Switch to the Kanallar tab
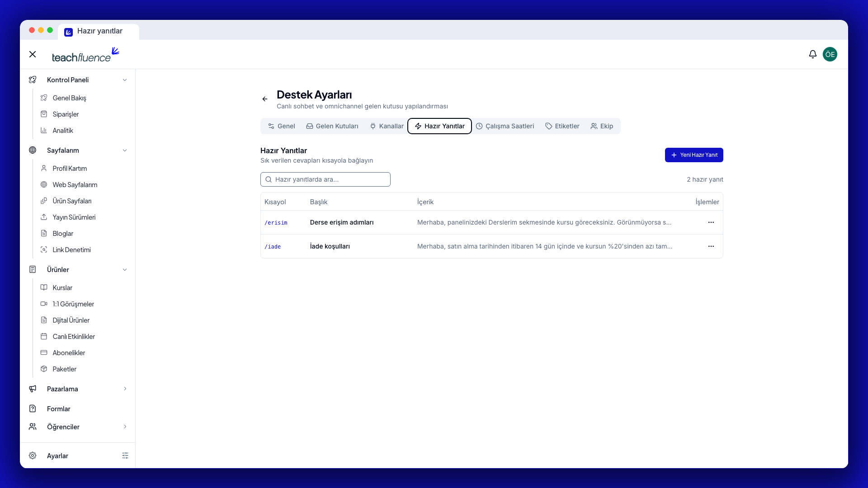The height and width of the screenshot is (488, 868). pos(387,126)
